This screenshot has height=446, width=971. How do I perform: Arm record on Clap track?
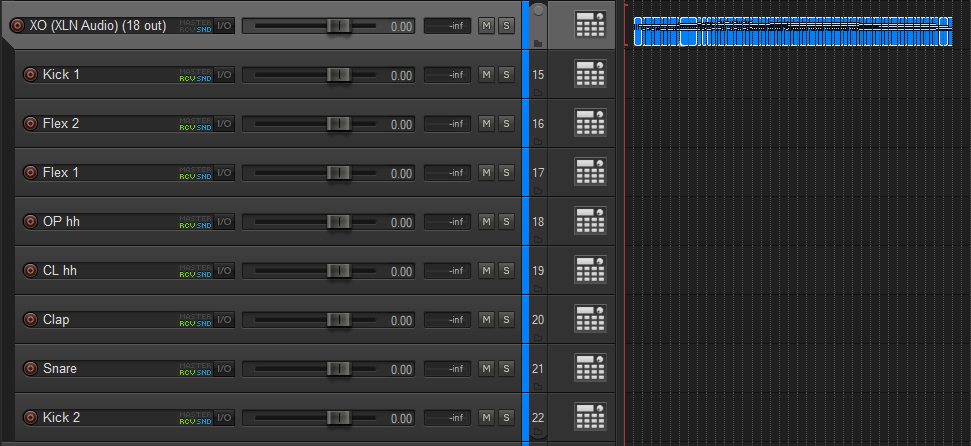click(x=30, y=320)
